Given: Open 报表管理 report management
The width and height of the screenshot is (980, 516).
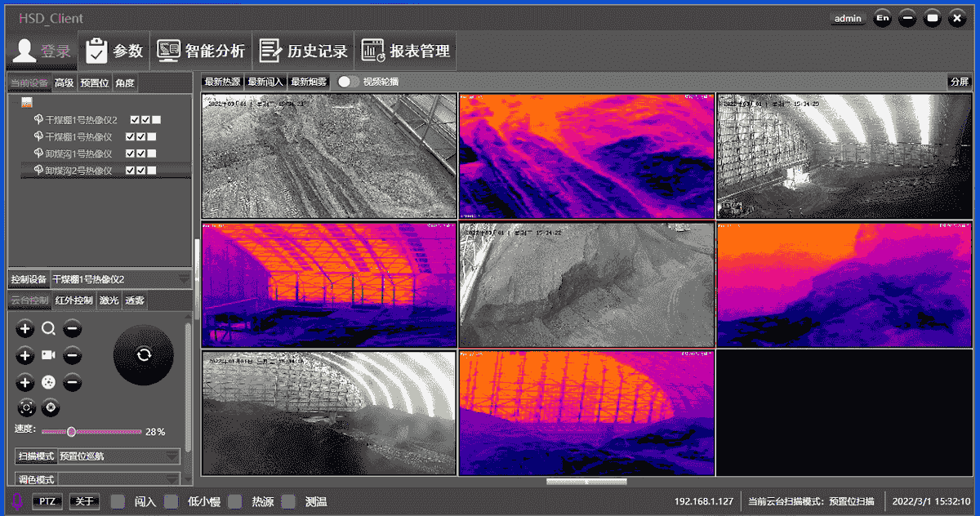Looking at the screenshot, I should click(x=406, y=51).
